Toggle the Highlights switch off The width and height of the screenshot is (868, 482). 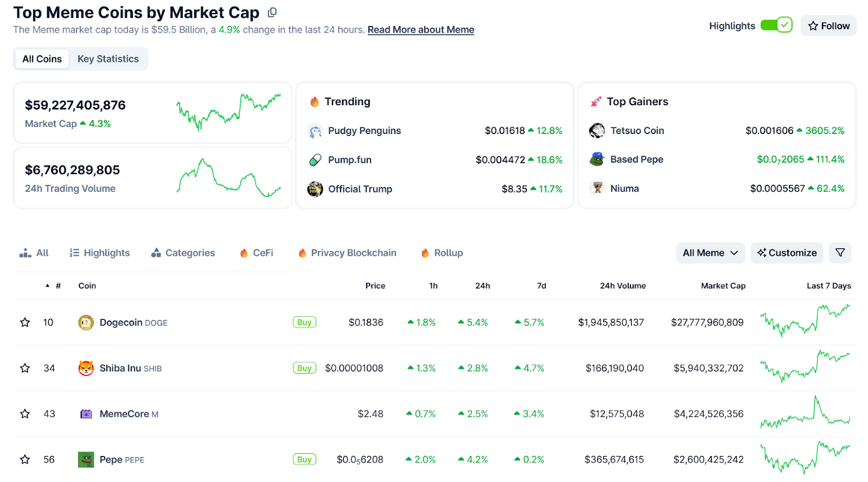[x=776, y=25]
